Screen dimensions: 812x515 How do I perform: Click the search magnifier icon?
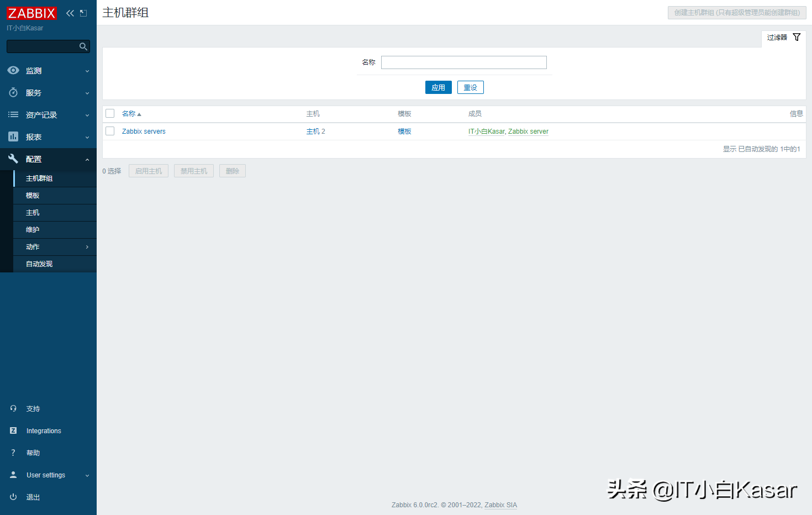(83, 47)
